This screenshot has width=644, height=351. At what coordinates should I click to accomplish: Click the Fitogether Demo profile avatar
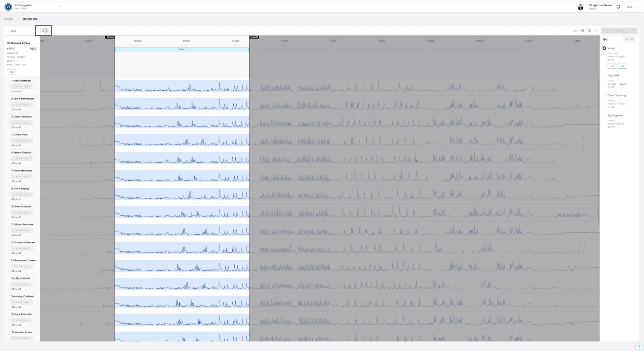[x=580, y=7]
